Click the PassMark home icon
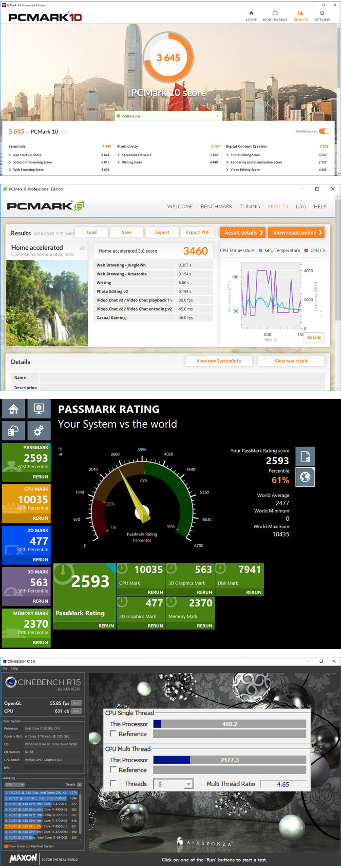Viewport: 341px width, 868px height. [14, 409]
